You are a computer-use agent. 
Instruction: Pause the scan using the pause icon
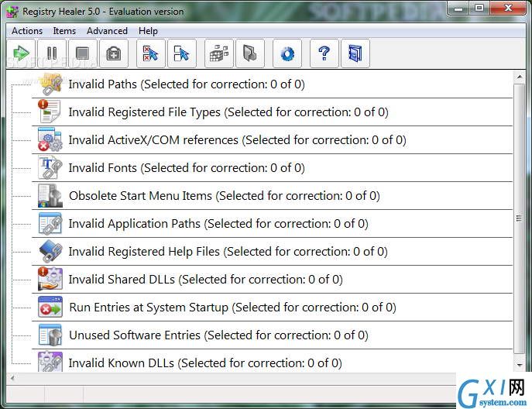[52, 53]
